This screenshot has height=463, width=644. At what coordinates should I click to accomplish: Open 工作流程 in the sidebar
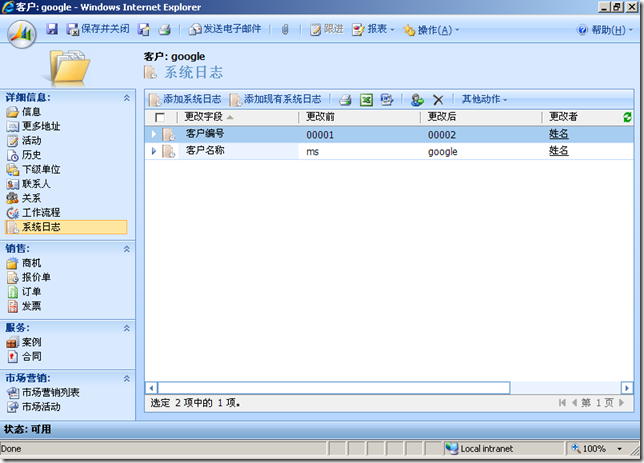tap(33, 212)
